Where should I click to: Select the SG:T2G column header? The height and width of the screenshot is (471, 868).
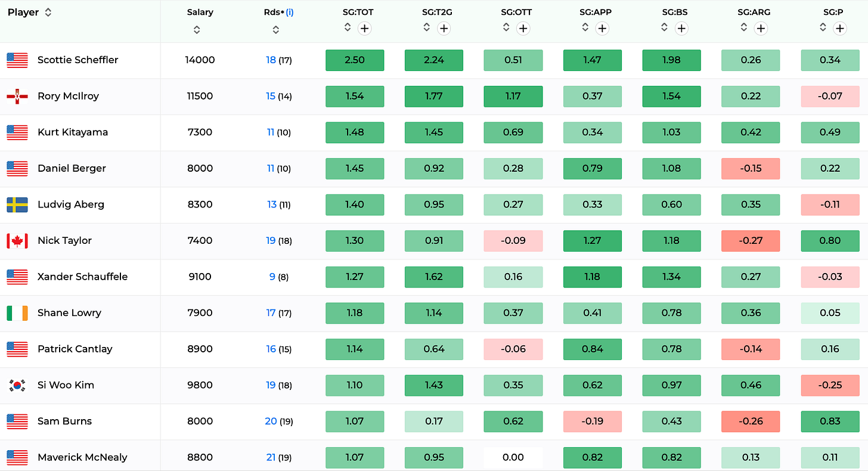(x=434, y=12)
